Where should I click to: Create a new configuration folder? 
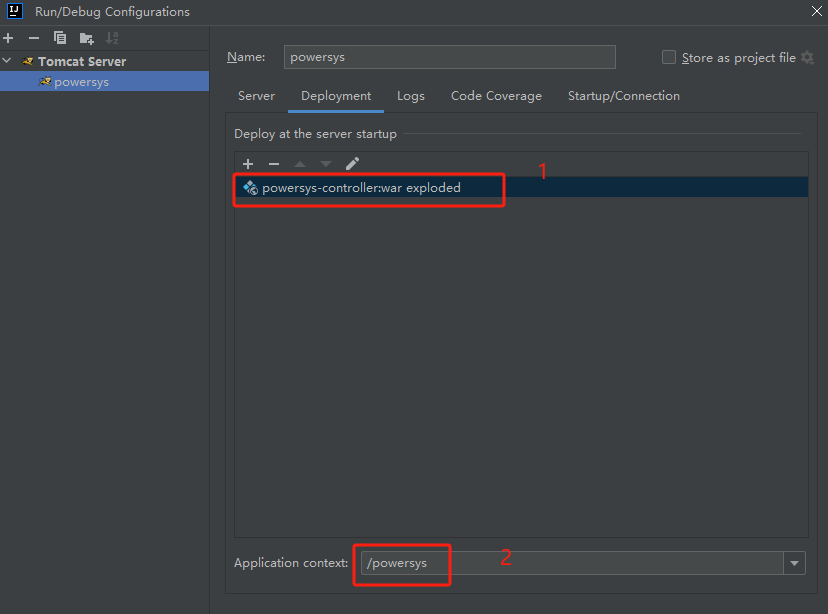pyautogui.click(x=86, y=38)
